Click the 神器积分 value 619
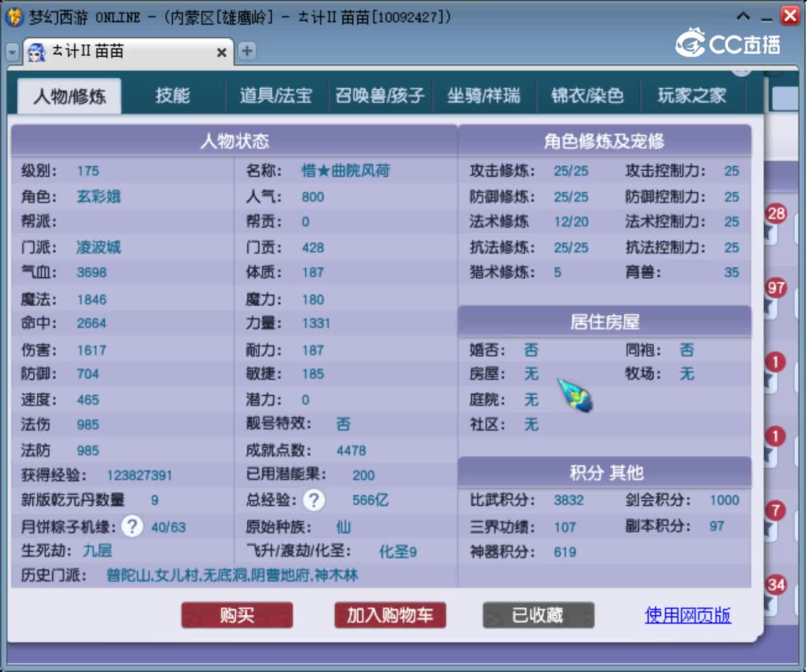Screen dimensions: 807x672 coord(565,552)
